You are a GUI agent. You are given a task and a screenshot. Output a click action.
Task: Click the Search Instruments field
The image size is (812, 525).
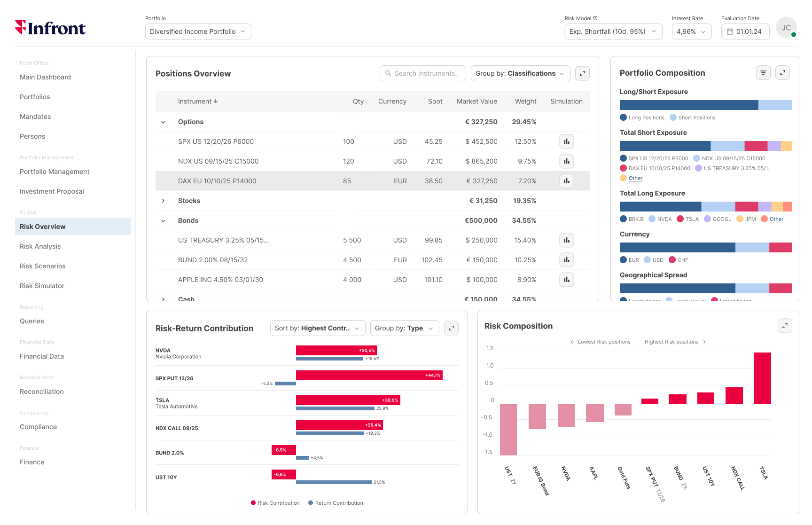click(423, 73)
